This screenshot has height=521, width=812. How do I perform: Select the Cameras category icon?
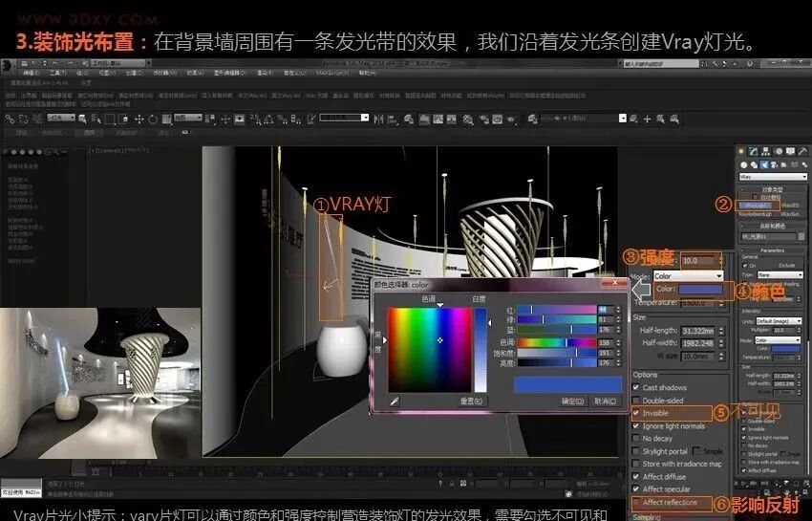pyautogui.click(x=774, y=164)
